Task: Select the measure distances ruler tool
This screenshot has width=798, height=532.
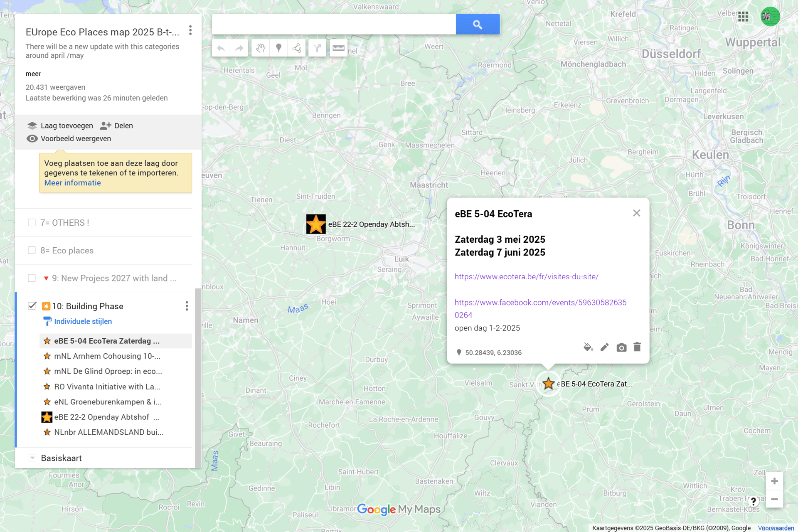Action: point(338,48)
